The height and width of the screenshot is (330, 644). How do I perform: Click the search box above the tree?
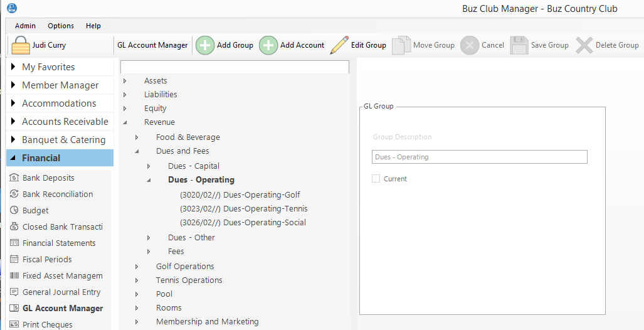pos(235,67)
